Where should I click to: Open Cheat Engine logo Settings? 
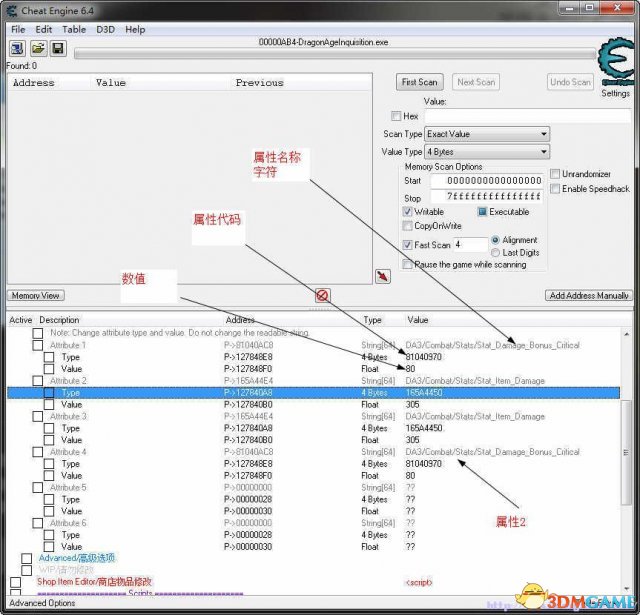point(616,67)
